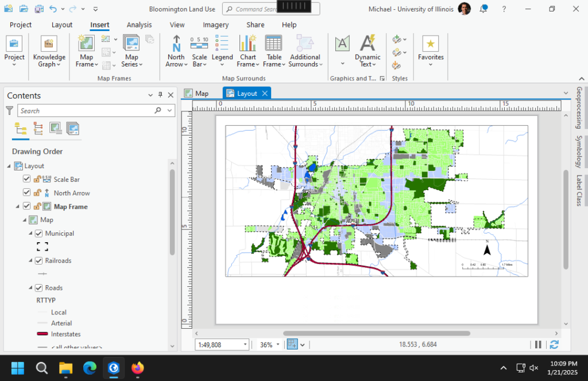Screen dimensions: 588x381
Task: Toggle lock on Scale Bar element
Action: (x=37, y=179)
